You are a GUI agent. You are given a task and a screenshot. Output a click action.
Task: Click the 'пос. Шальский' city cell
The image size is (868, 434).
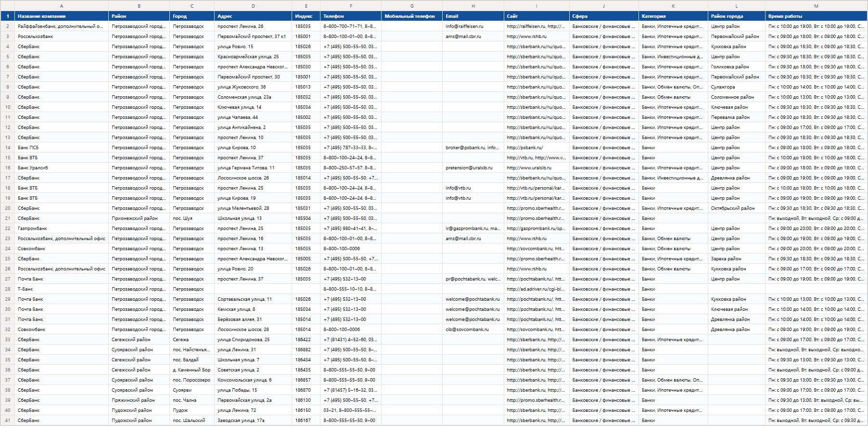click(192, 421)
